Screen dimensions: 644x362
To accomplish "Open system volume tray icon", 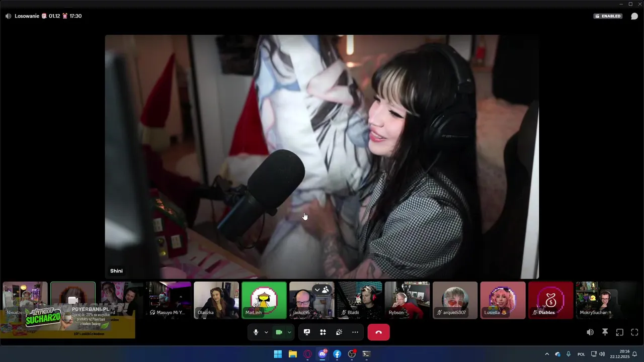I will (602, 354).
